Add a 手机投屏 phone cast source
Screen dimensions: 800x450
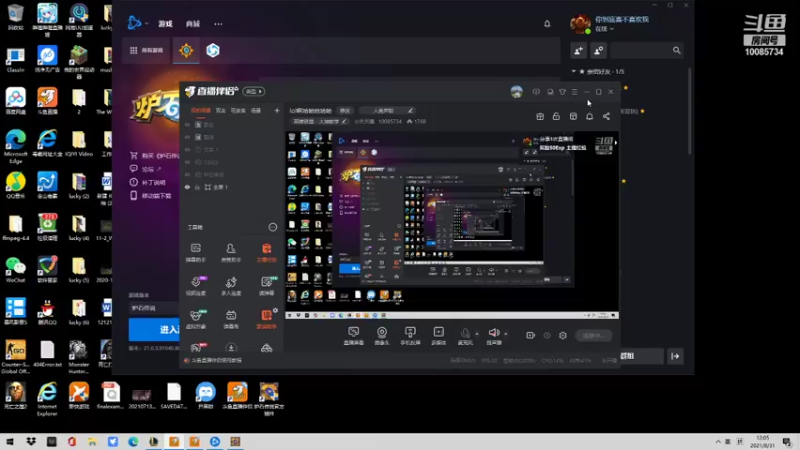point(410,336)
